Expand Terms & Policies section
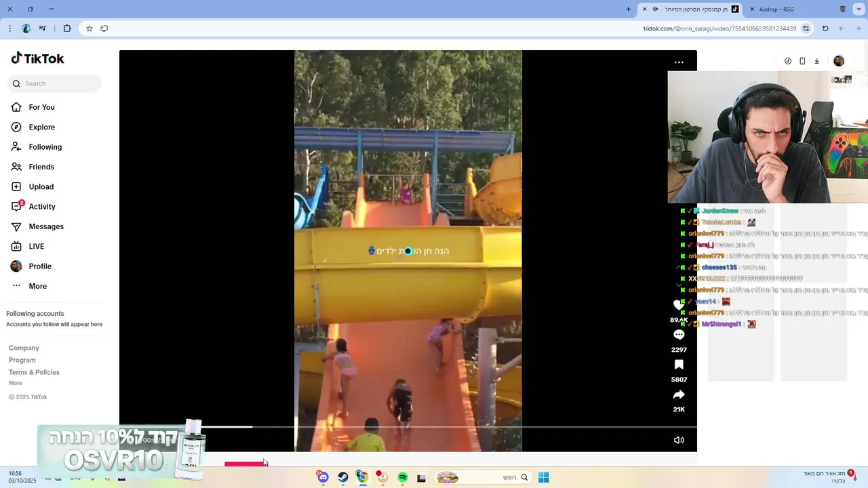This screenshot has width=868, height=488. pyautogui.click(x=34, y=372)
